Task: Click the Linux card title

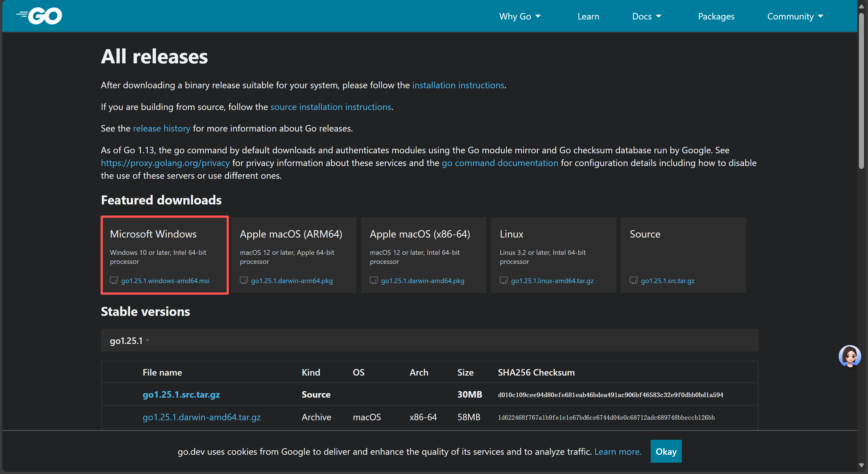Action: pos(511,234)
